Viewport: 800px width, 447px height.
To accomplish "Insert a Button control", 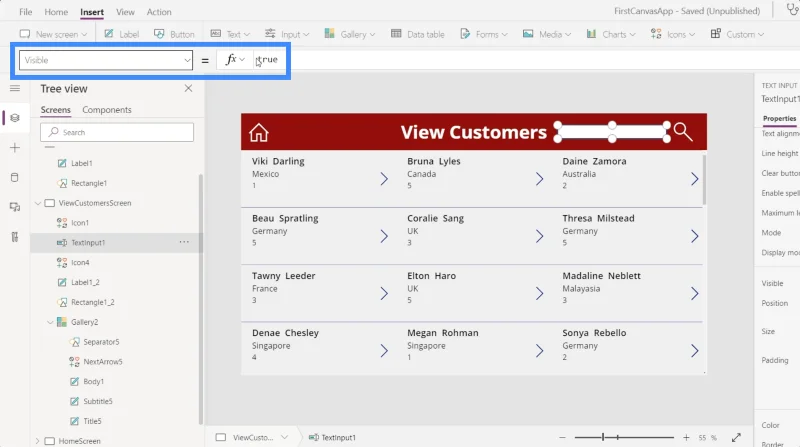I will pyautogui.click(x=174, y=34).
